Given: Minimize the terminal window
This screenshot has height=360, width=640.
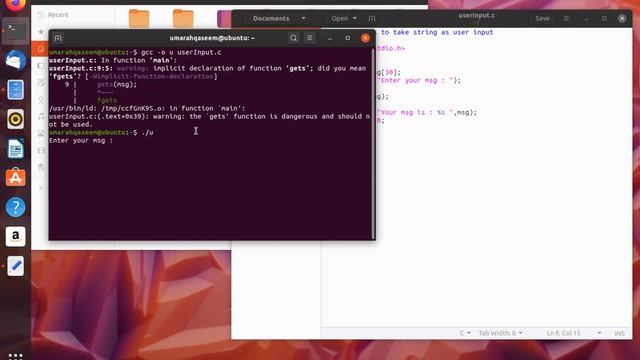Looking at the screenshot, I should 329,38.
